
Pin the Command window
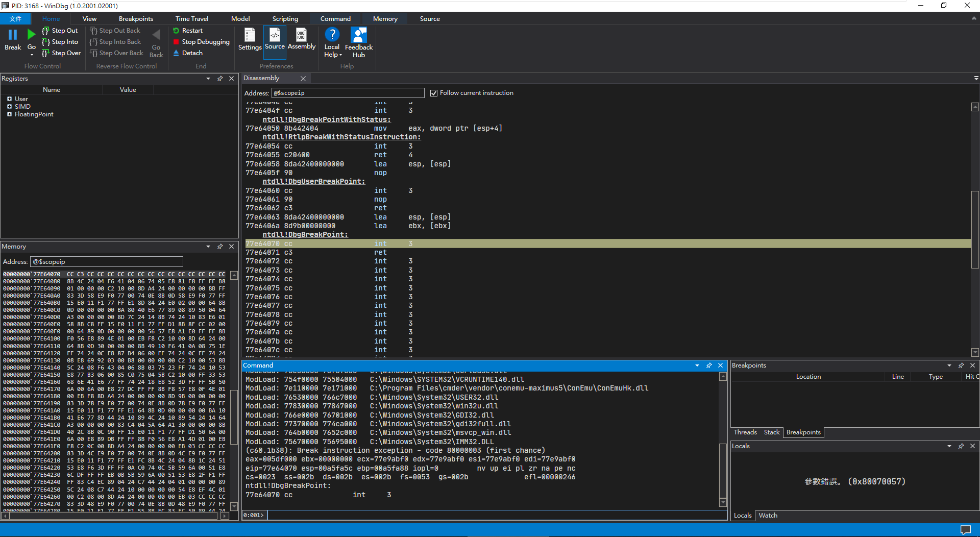709,365
